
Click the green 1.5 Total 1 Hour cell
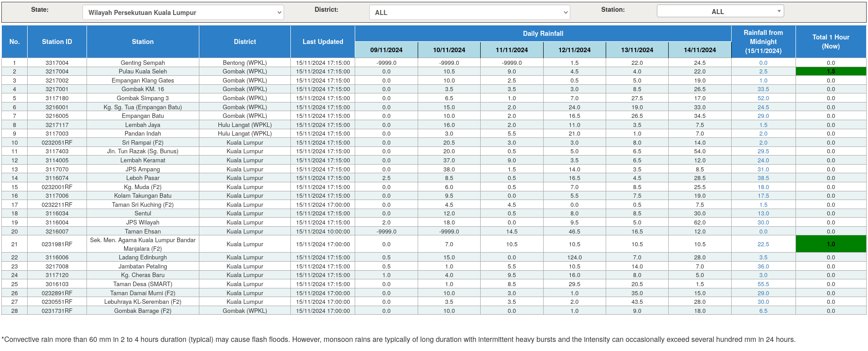[x=831, y=72]
